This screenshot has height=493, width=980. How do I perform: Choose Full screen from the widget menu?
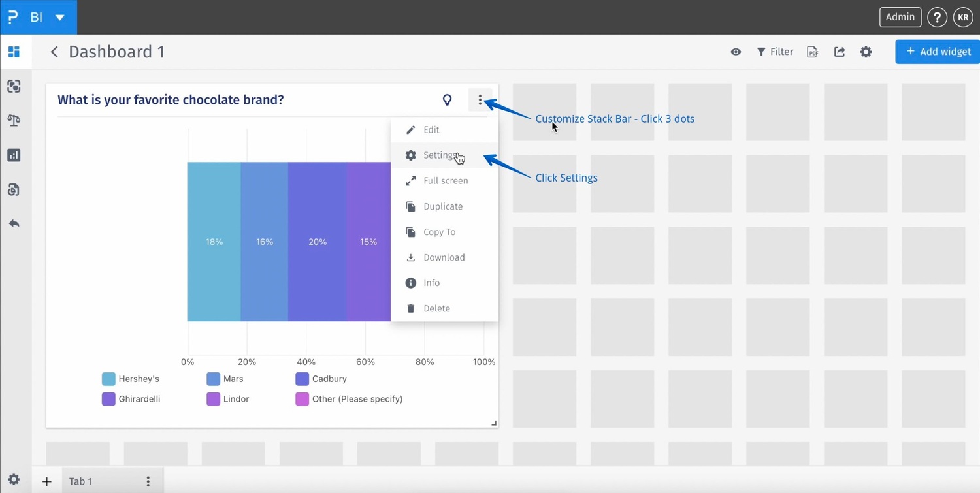coord(444,181)
